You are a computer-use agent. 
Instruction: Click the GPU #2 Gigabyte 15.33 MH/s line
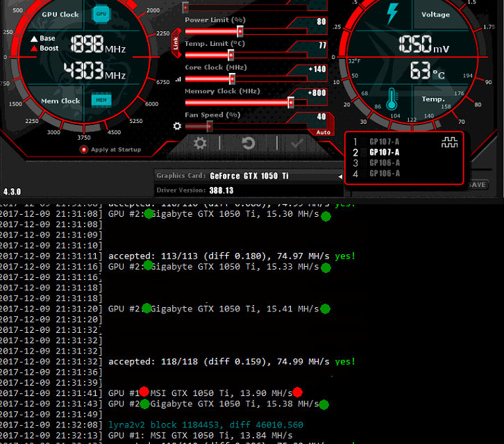pos(214,267)
